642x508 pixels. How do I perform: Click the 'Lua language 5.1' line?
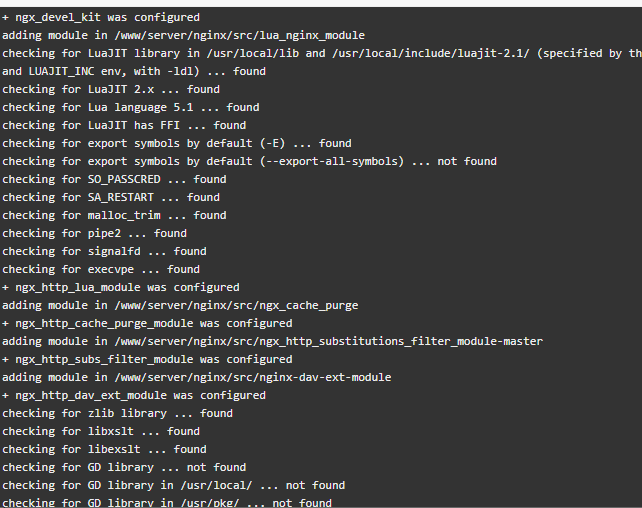(131, 107)
